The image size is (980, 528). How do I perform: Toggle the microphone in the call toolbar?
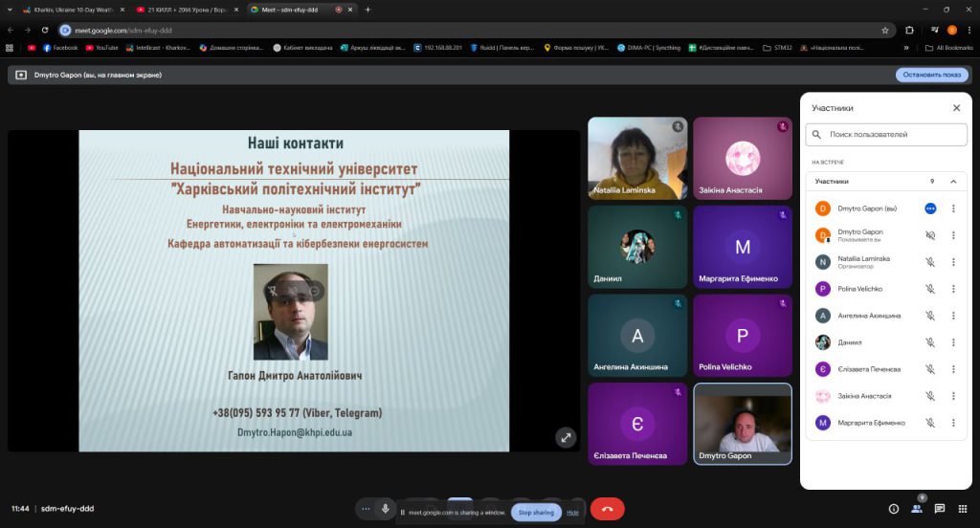point(386,509)
